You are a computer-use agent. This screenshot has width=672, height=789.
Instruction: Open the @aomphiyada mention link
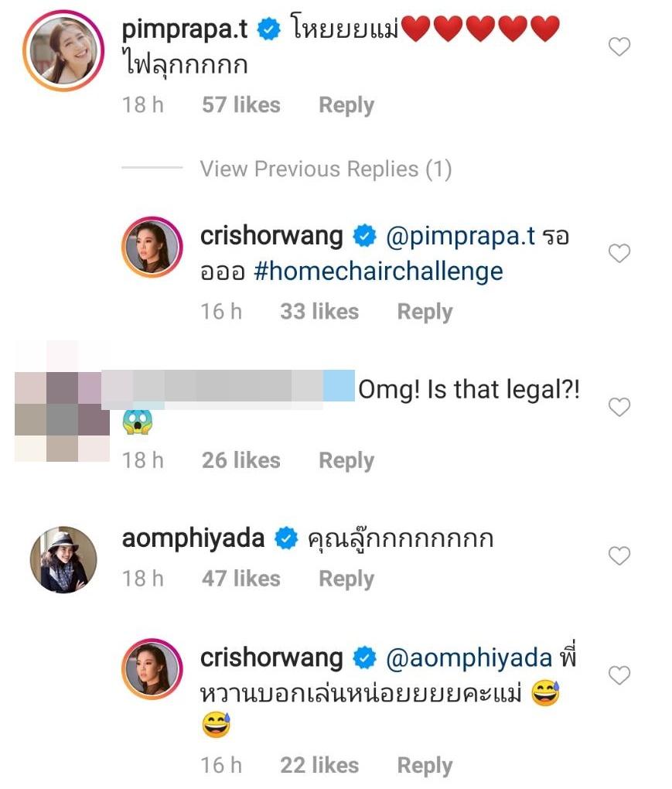point(468,658)
